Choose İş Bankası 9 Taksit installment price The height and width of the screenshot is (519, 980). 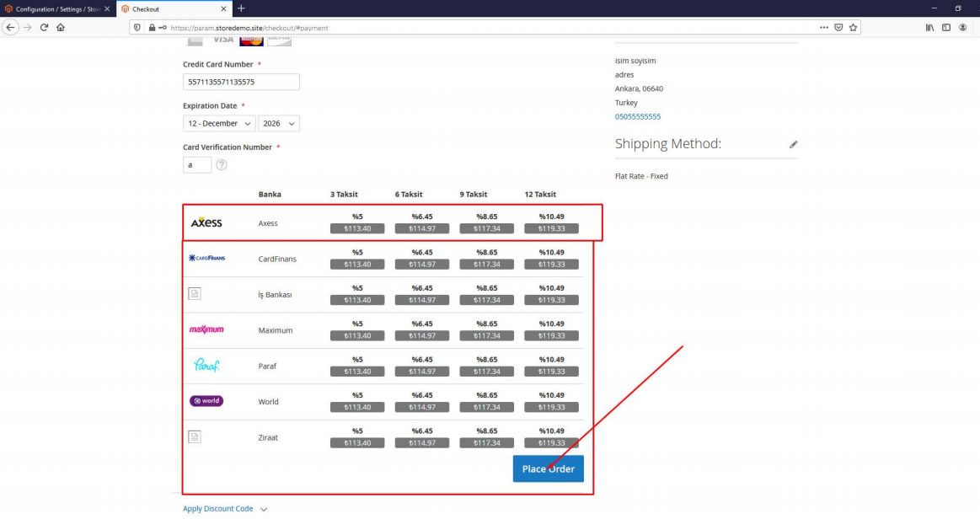tap(487, 300)
